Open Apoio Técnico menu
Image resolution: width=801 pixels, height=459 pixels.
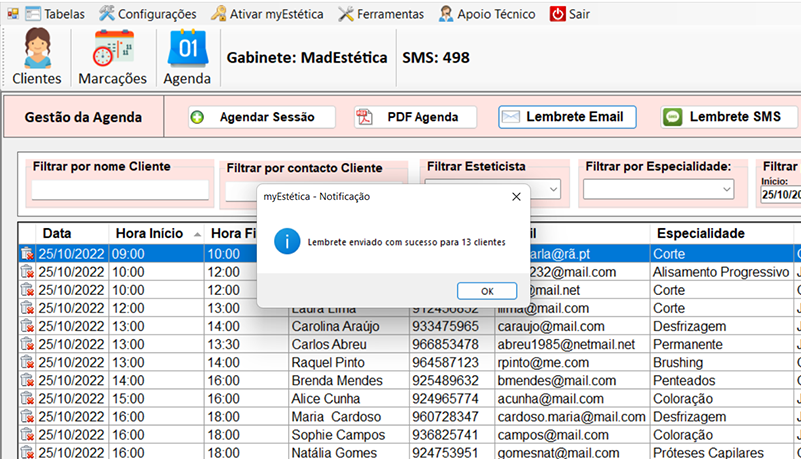488,14
